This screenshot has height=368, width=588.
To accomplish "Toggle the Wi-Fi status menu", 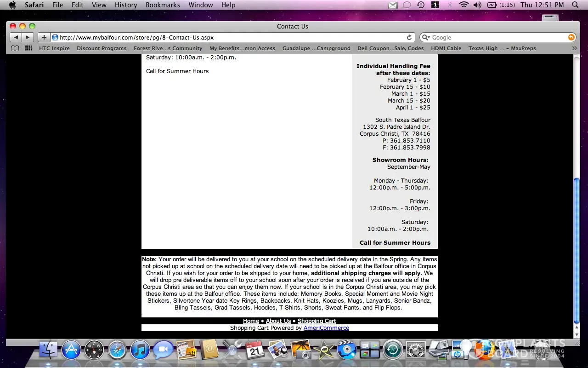I will coord(464,5).
